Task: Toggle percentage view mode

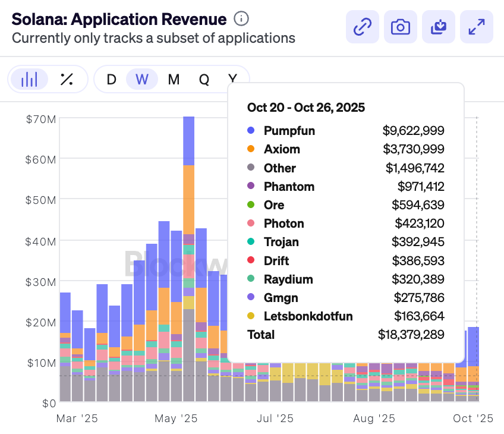Action: (67, 79)
